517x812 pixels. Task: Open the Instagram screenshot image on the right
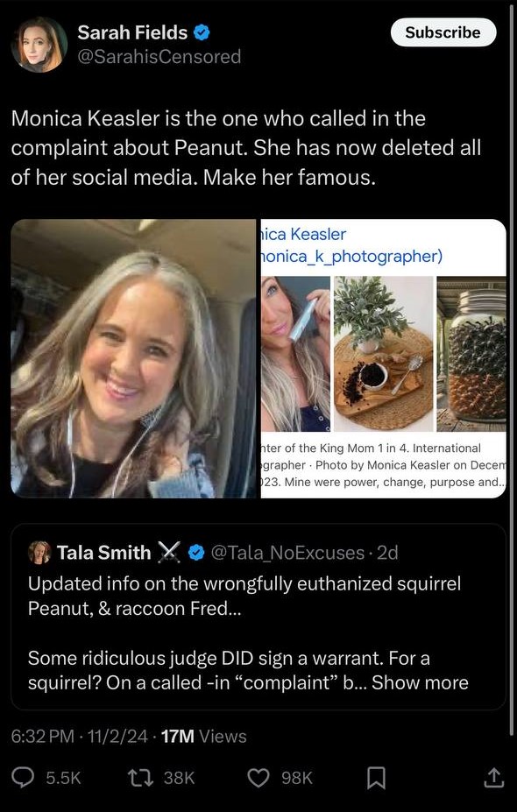point(384,359)
